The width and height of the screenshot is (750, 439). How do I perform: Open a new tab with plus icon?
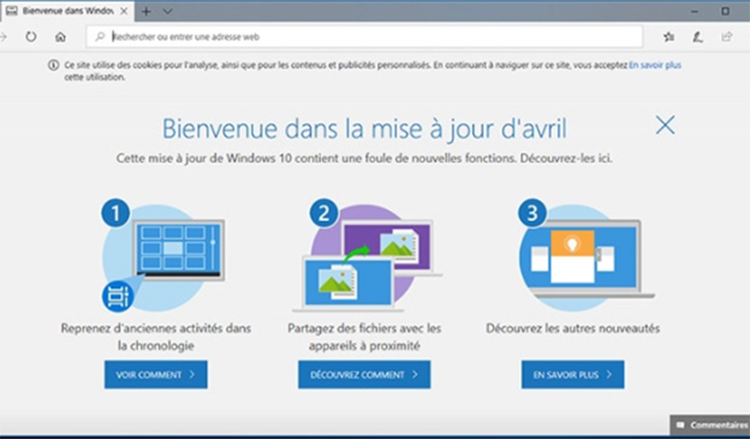click(146, 11)
